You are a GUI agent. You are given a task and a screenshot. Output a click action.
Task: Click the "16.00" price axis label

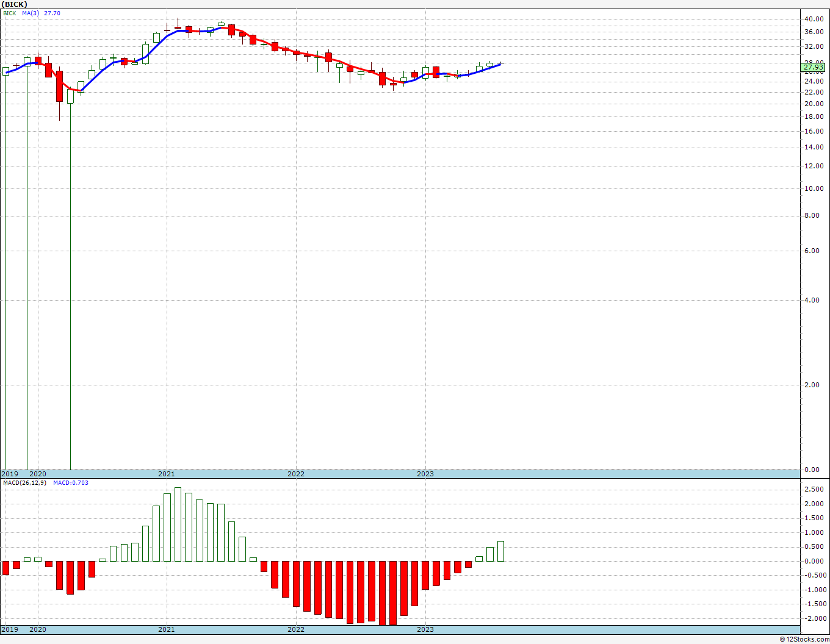814,131
